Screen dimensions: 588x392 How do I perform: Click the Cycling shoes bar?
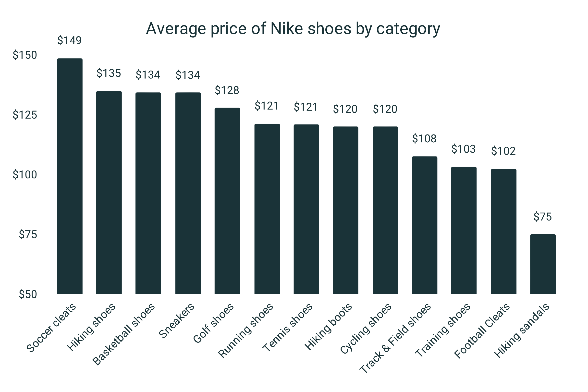pos(385,210)
